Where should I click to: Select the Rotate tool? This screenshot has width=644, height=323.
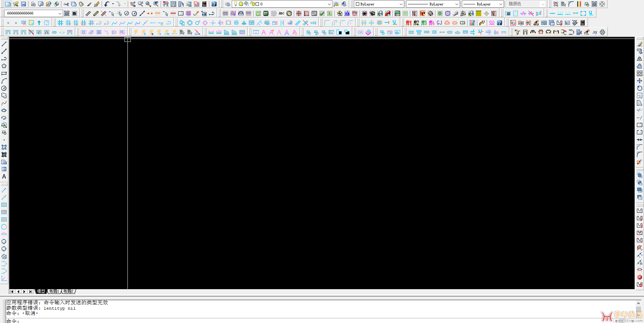pos(640,88)
